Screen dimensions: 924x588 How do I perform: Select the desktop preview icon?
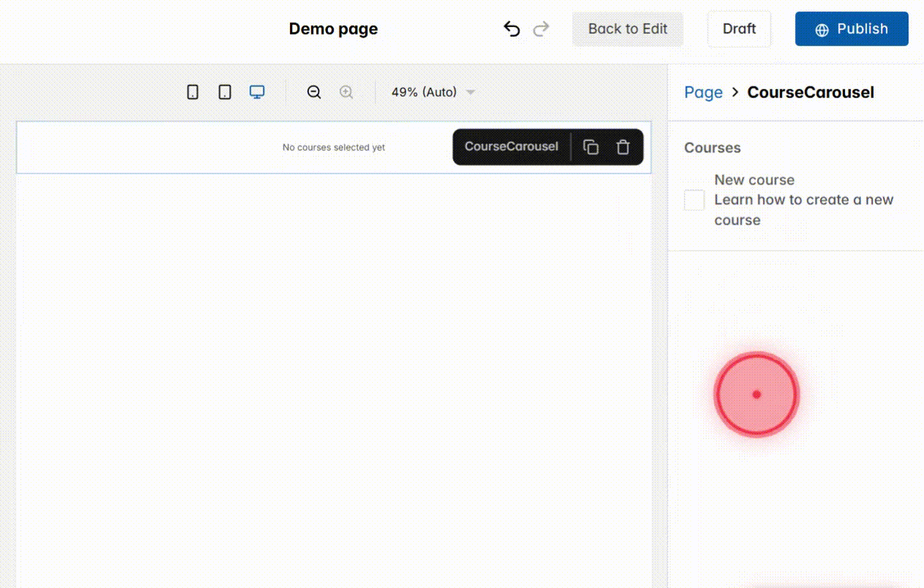(257, 92)
